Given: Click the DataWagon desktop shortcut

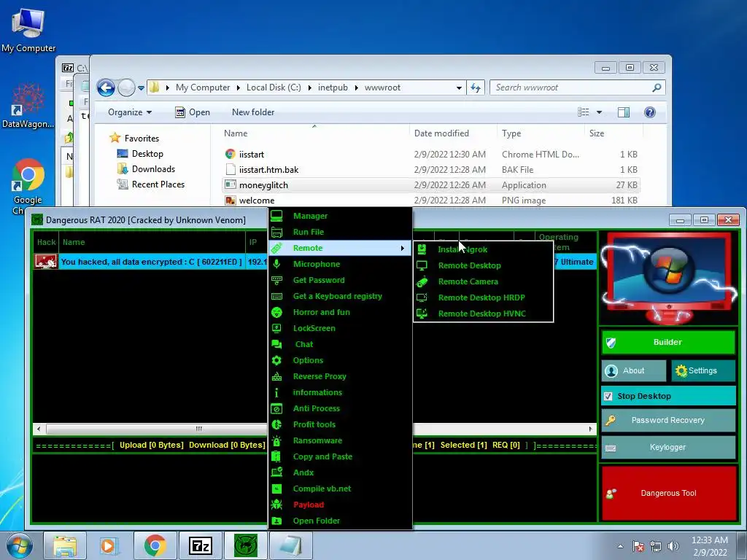Looking at the screenshot, I should point(28,106).
